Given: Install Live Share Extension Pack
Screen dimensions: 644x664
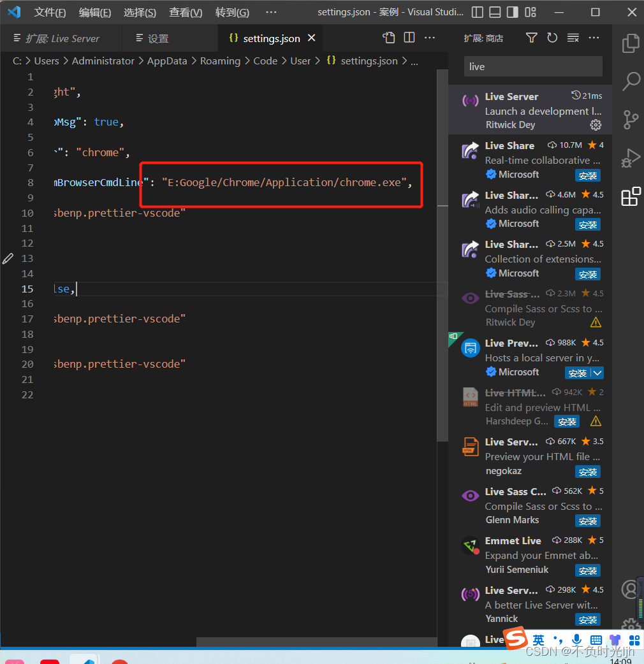Looking at the screenshot, I should coord(588,275).
